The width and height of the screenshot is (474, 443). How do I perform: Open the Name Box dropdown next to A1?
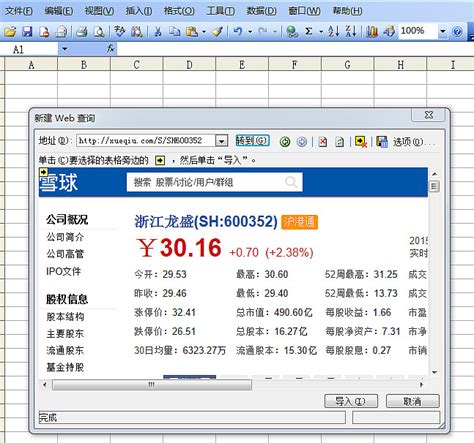coord(65,49)
